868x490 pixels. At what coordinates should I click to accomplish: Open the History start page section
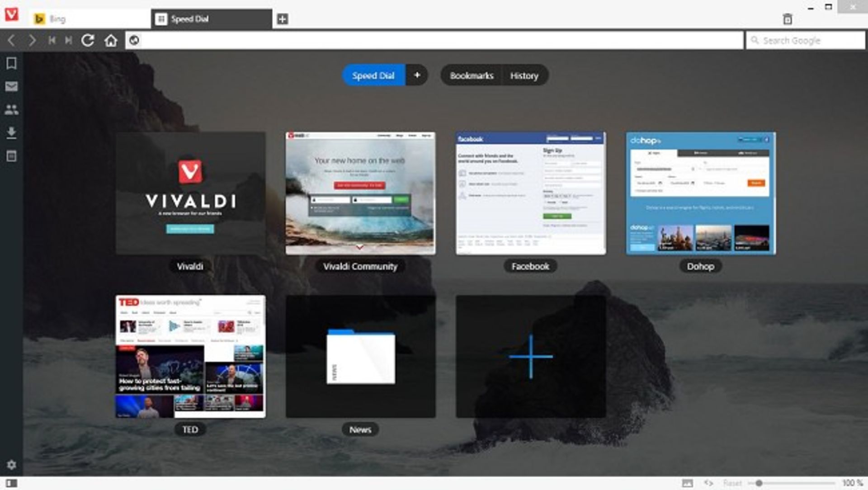524,75
